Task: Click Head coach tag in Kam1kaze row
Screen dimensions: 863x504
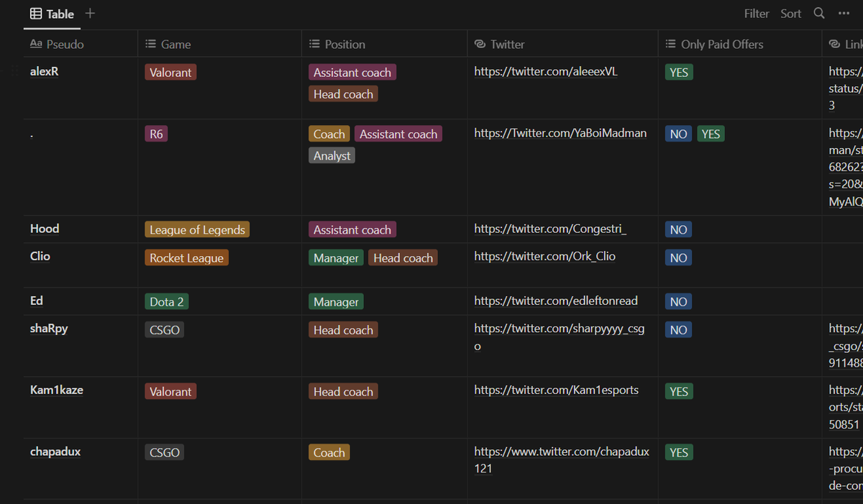Action: 343,391
